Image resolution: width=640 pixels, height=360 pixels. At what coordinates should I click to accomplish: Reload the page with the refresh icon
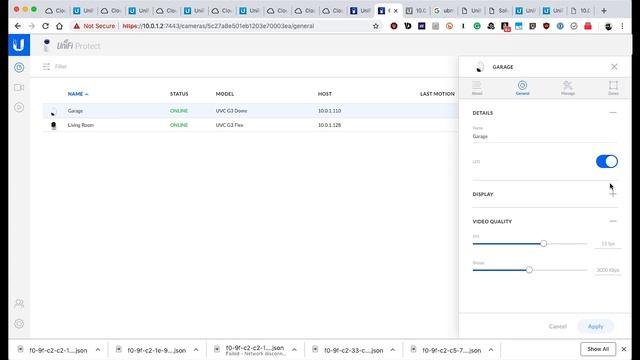pyautogui.click(x=45, y=26)
